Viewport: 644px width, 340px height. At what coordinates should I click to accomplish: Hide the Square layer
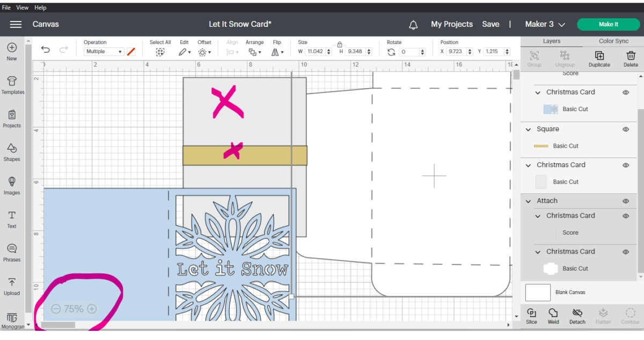click(626, 129)
